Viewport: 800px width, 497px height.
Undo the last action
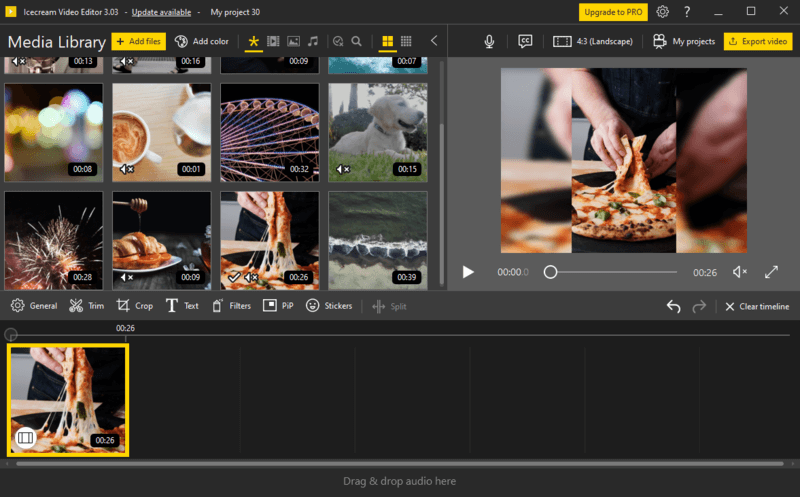coord(673,306)
